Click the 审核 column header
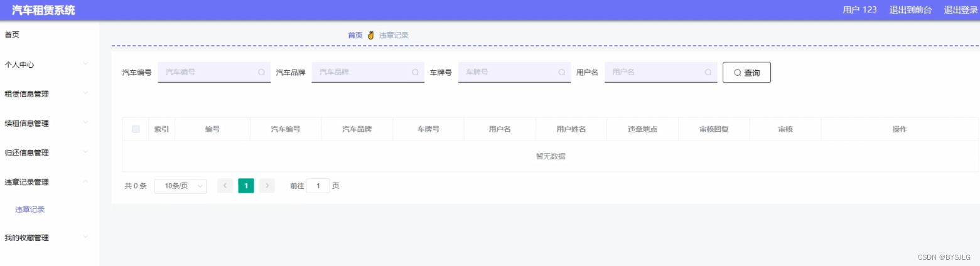 [785, 129]
